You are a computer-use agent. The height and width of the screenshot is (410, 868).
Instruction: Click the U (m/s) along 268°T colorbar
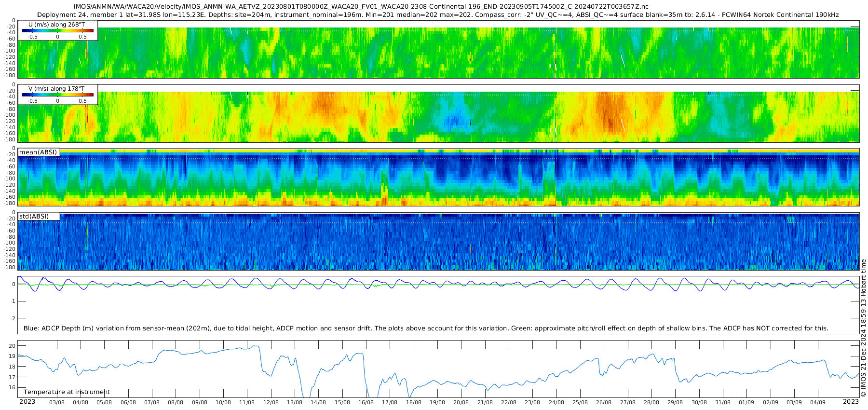(57, 30)
